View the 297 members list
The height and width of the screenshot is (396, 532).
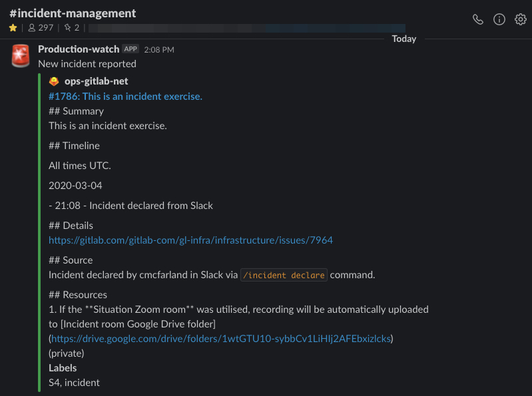(41, 28)
